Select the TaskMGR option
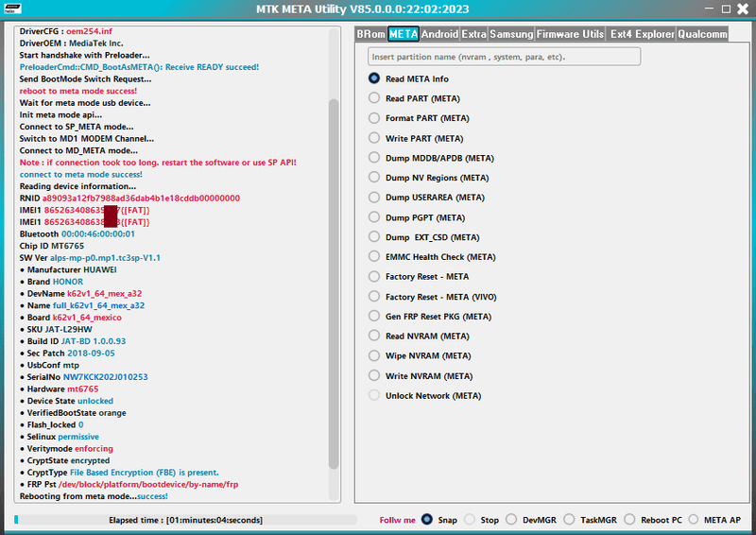This screenshot has height=535, width=756. [x=570, y=519]
